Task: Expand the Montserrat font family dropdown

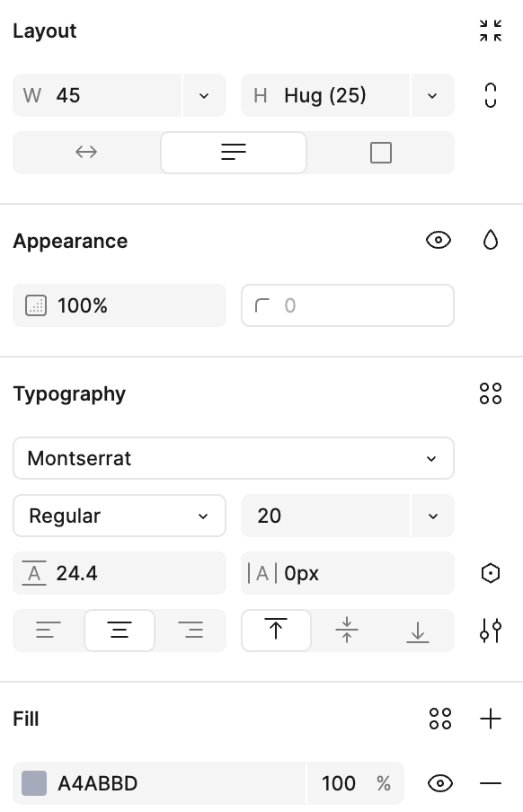Action: pos(234,458)
